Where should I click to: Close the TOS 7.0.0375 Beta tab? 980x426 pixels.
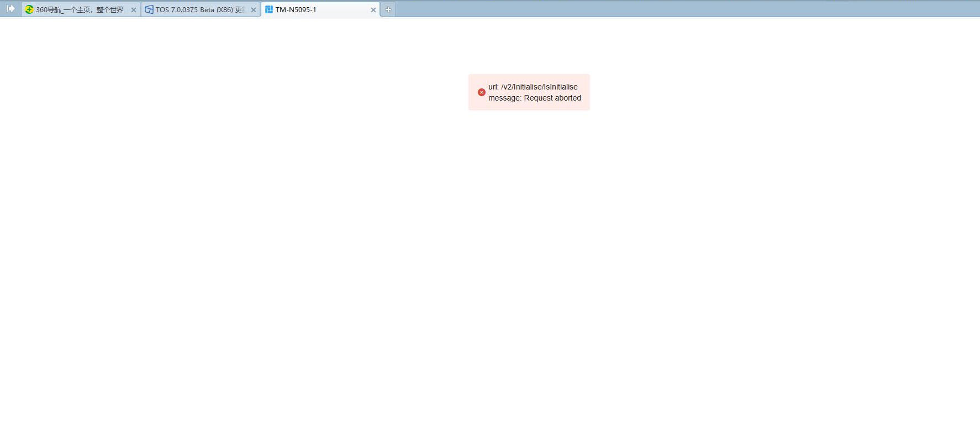coord(254,10)
